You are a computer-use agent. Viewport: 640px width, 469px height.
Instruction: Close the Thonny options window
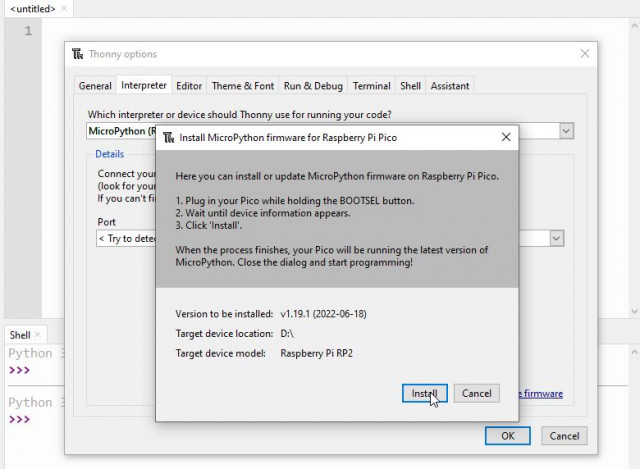(585, 54)
